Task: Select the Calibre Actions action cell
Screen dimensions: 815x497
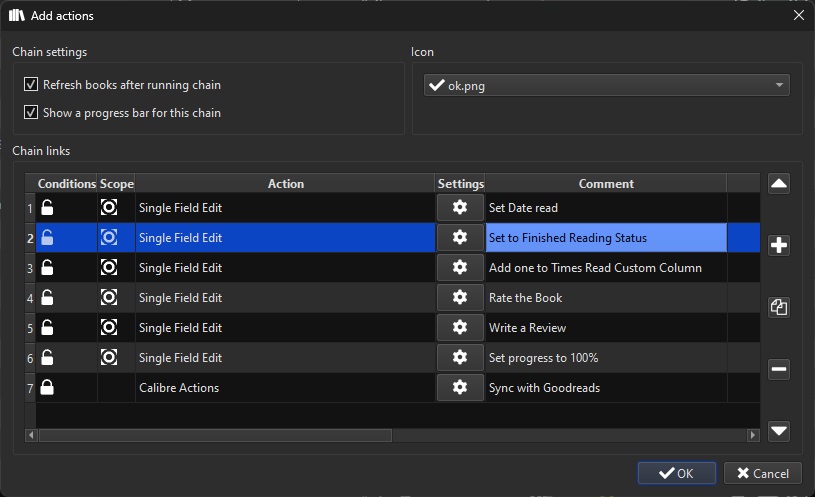Action: 285,388
